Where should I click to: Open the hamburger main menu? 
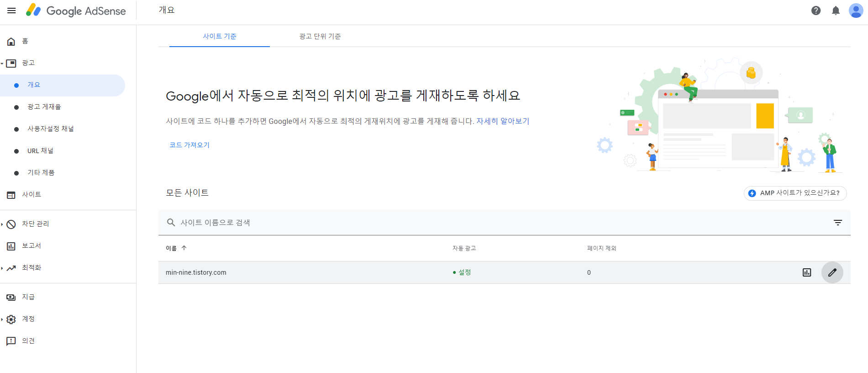[11, 11]
